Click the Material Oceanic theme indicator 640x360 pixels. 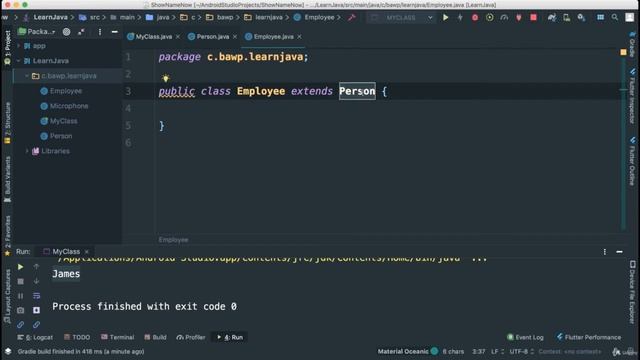(x=407, y=351)
